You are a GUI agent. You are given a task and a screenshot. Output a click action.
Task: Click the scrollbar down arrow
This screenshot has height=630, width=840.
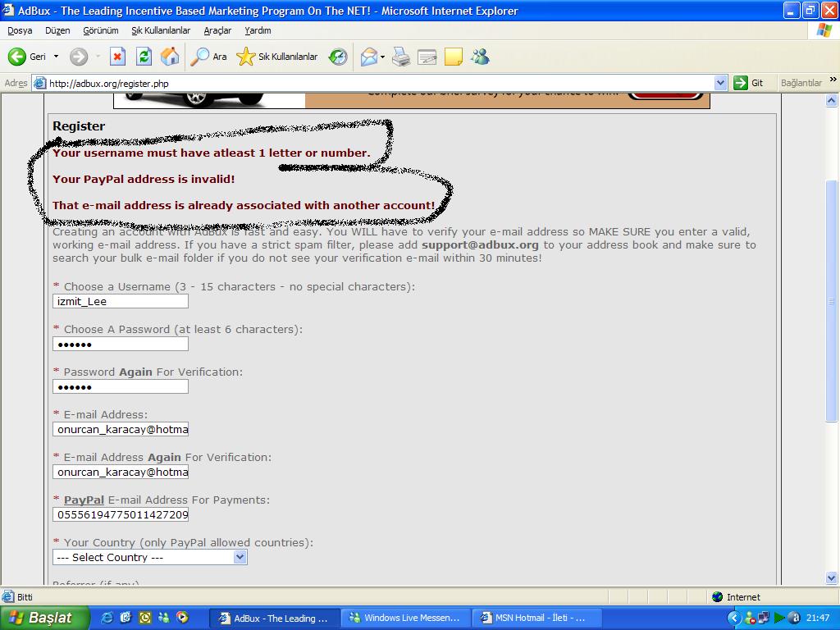(x=832, y=577)
